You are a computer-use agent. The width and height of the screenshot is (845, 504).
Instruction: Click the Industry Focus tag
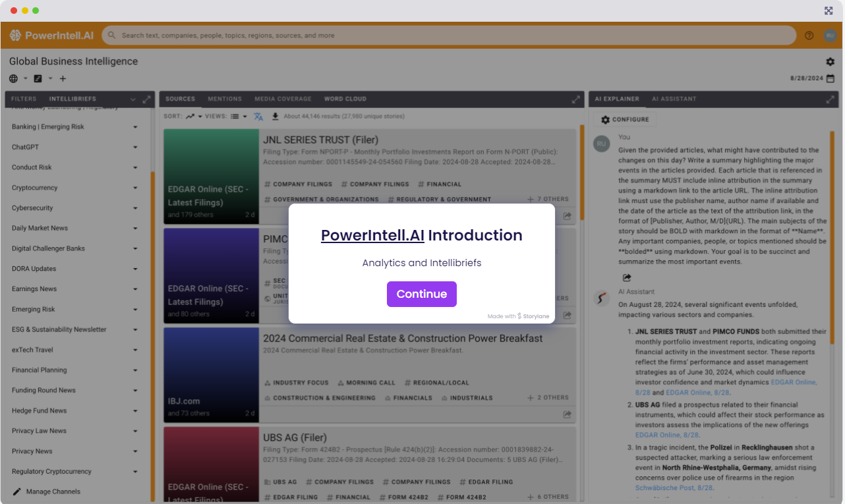pos(296,383)
